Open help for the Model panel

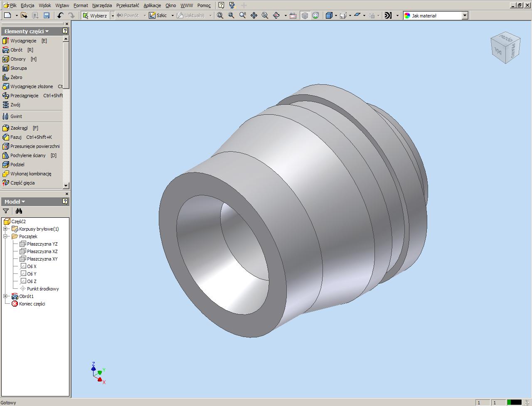(65, 202)
